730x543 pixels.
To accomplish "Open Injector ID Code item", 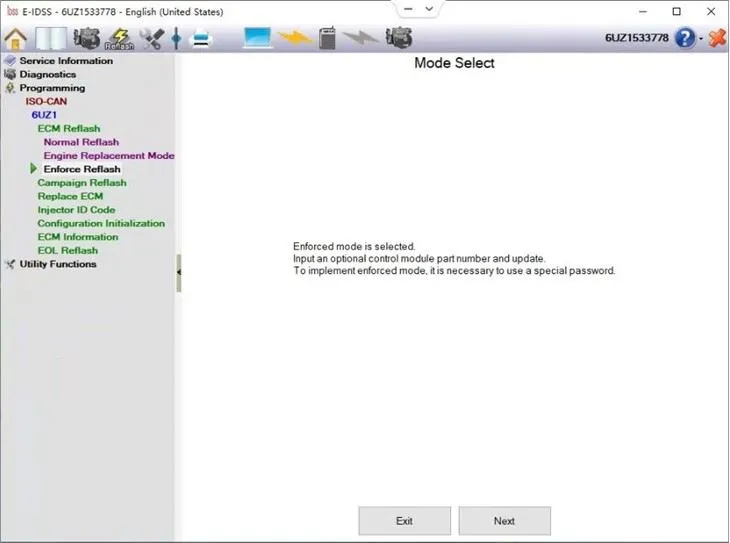I will click(76, 209).
